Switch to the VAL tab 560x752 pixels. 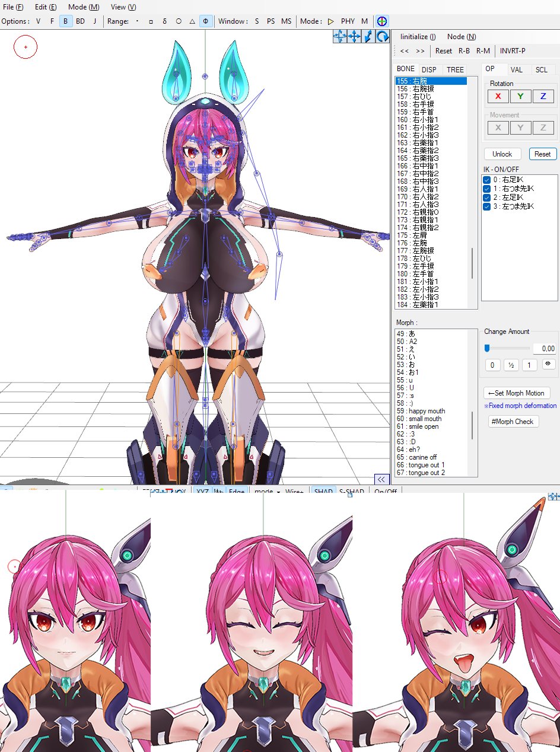click(x=517, y=70)
